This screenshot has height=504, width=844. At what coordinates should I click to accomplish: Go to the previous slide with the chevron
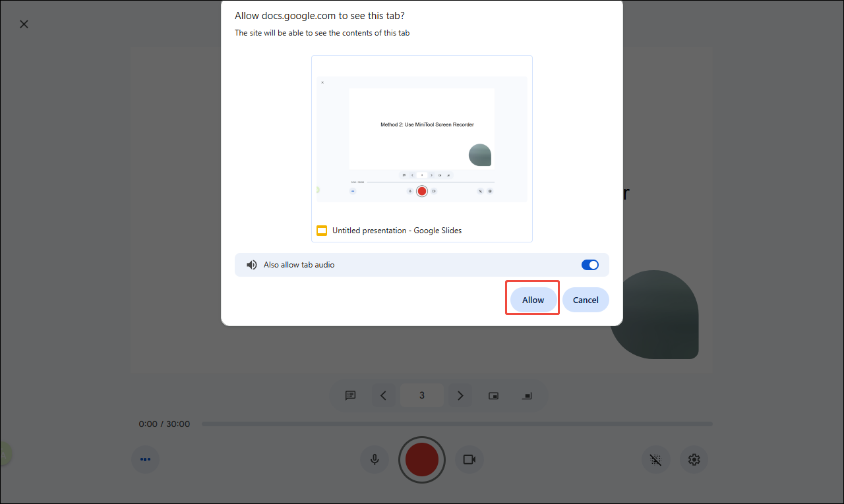pos(384,395)
